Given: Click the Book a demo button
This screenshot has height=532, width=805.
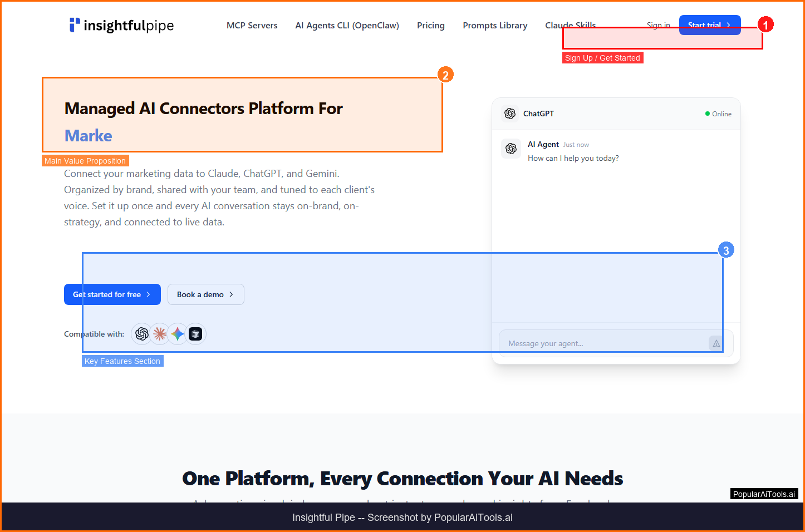Looking at the screenshot, I should pyautogui.click(x=205, y=294).
